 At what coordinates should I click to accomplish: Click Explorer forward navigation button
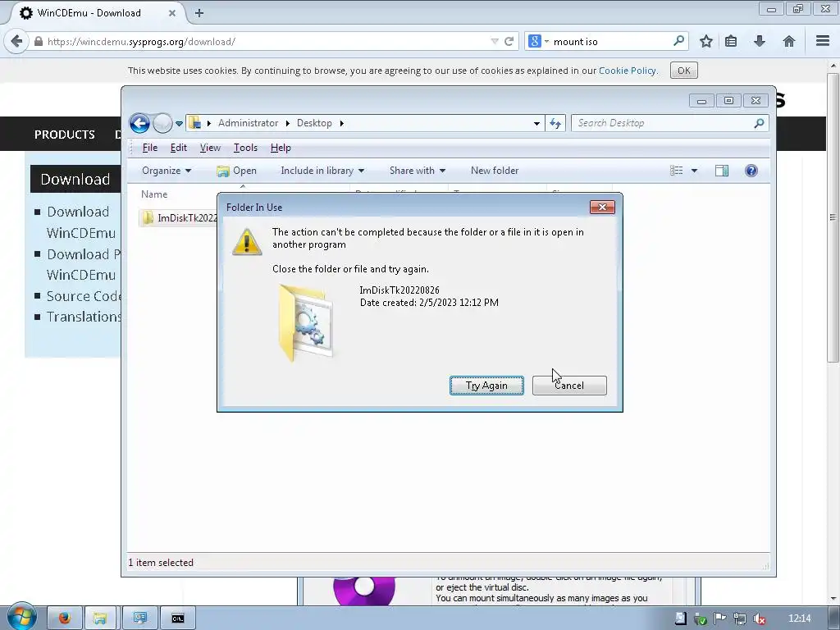[x=162, y=123]
